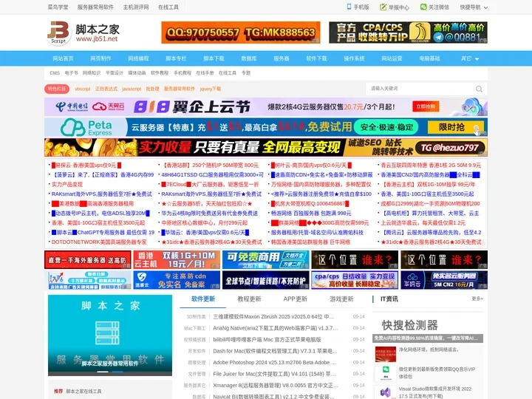Viewport: 532px width, 399px height.
Task: Click the 电子书 sub-nav link
Action: point(71,73)
